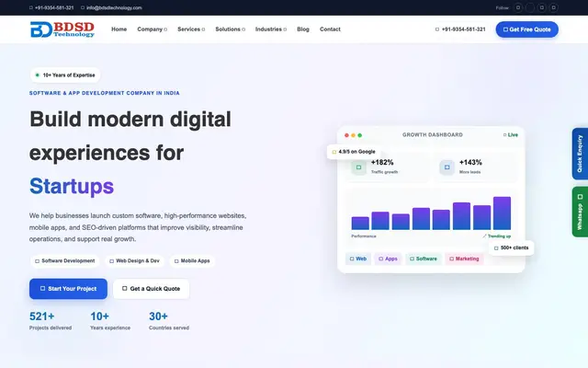Navigate to Contact page

330,29
